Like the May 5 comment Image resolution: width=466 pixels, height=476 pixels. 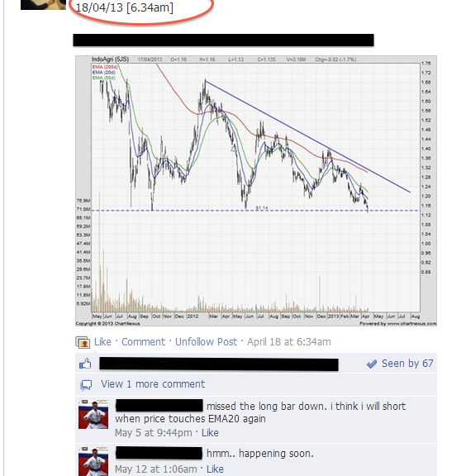tap(210, 432)
